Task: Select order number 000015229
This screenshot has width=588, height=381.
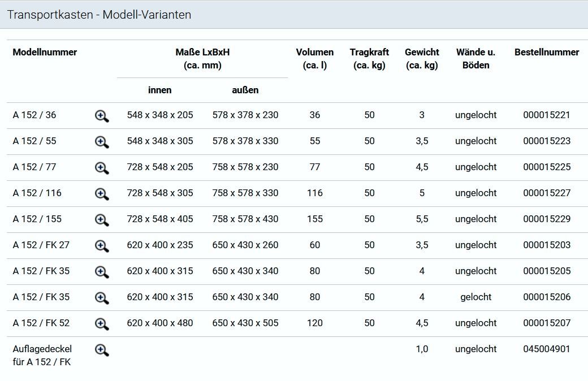Action: tap(547, 219)
